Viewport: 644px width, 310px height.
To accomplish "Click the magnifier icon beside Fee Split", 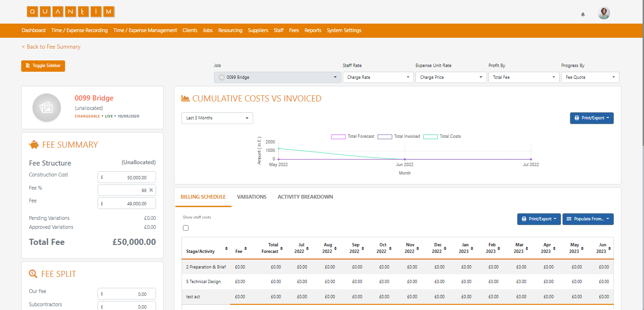I will pos(33,274).
